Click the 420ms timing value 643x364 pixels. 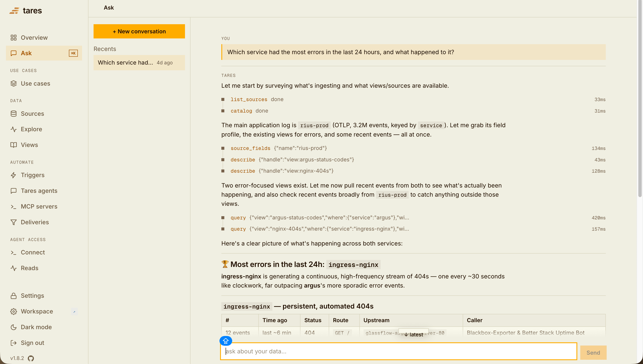pos(598,218)
